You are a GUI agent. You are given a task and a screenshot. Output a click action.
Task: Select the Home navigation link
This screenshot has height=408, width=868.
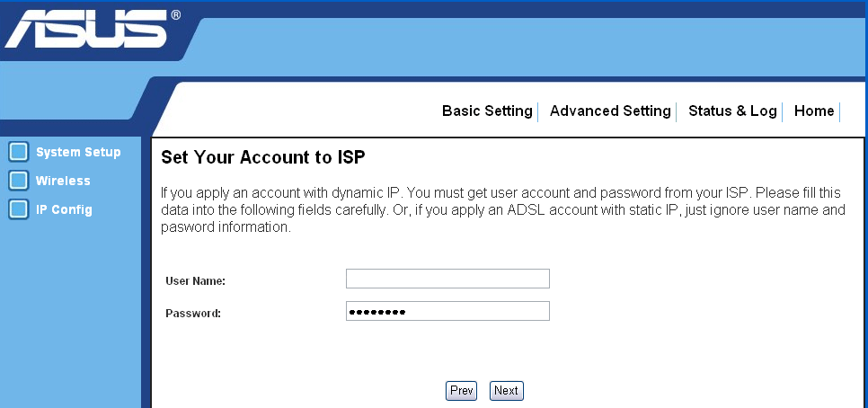814,111
